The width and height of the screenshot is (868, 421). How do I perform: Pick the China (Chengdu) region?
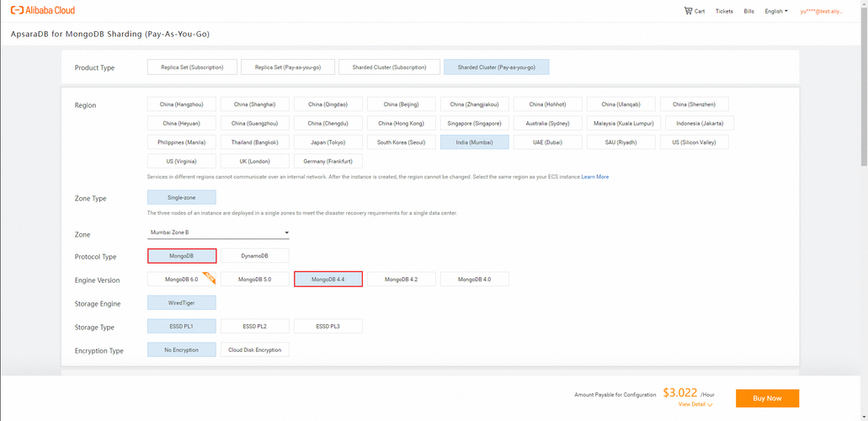(327, 123)
